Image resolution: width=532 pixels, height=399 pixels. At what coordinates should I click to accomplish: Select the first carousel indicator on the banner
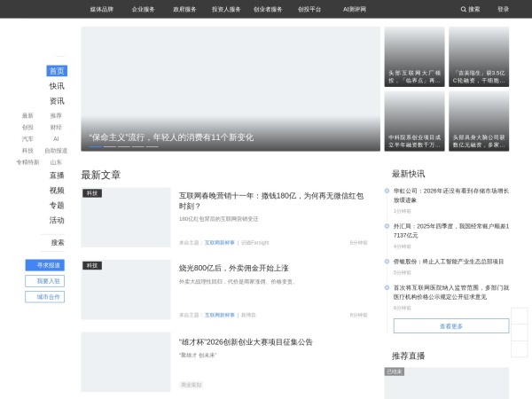pyautogui.click(x=95, y=146)
